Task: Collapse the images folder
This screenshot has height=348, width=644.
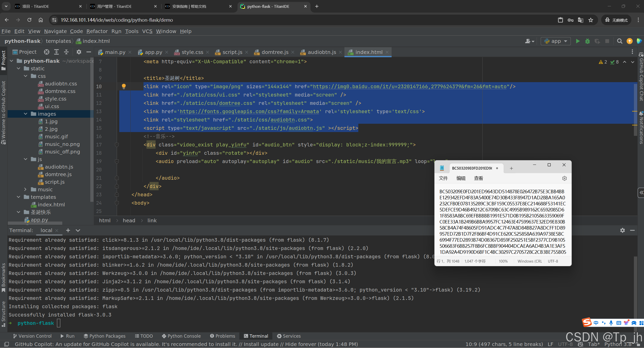Action: (x=25, y=114)
